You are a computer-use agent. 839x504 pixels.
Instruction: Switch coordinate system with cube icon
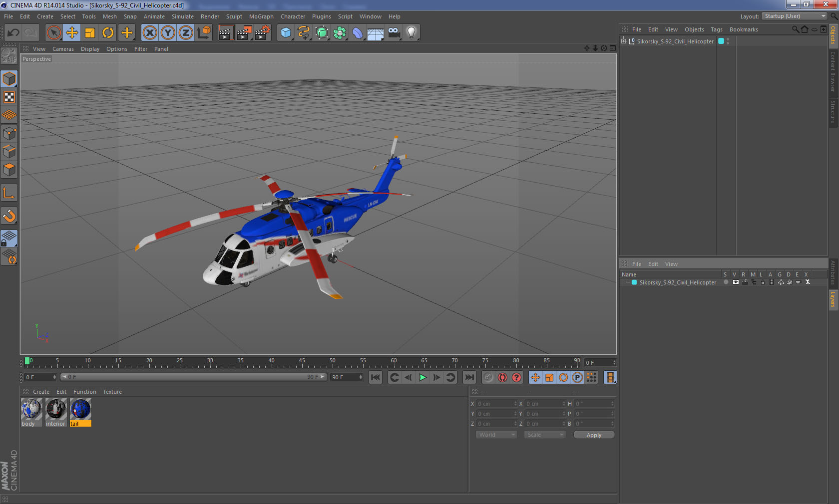[x=204, y=33]
